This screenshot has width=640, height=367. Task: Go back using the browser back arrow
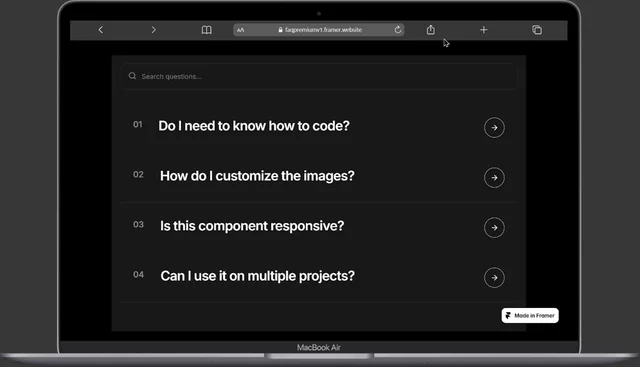click(x=100, y=30)
